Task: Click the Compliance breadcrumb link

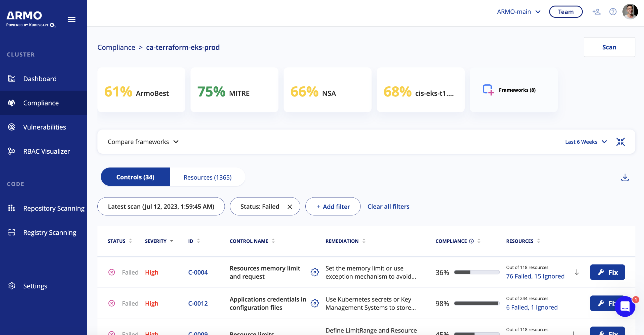Action: [116, 47]
